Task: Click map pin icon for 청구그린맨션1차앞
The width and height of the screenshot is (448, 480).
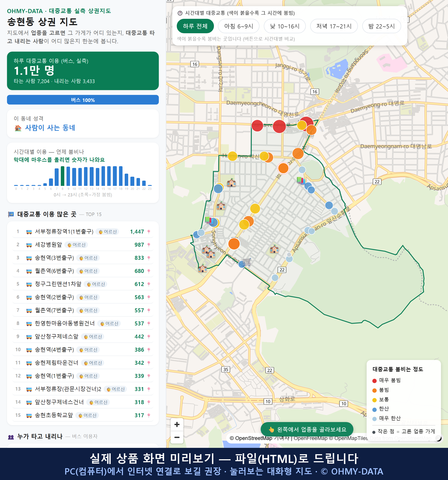Action: 149,284
